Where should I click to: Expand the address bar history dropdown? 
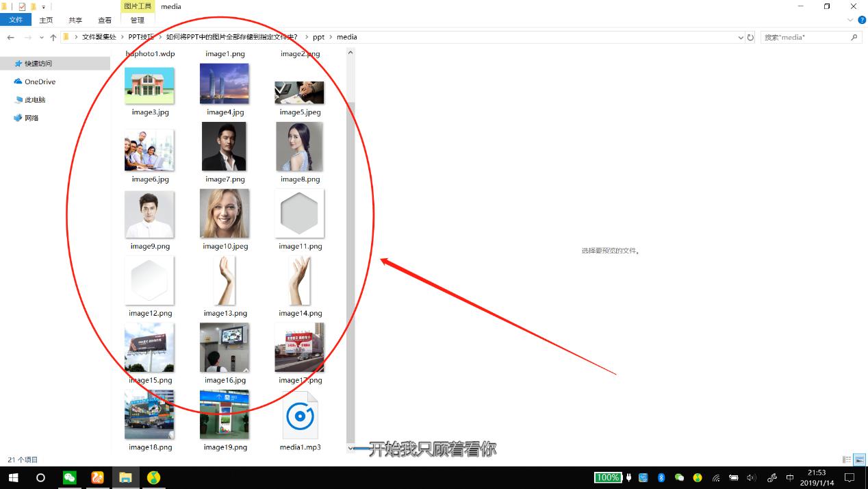click(x=741, y=38)
